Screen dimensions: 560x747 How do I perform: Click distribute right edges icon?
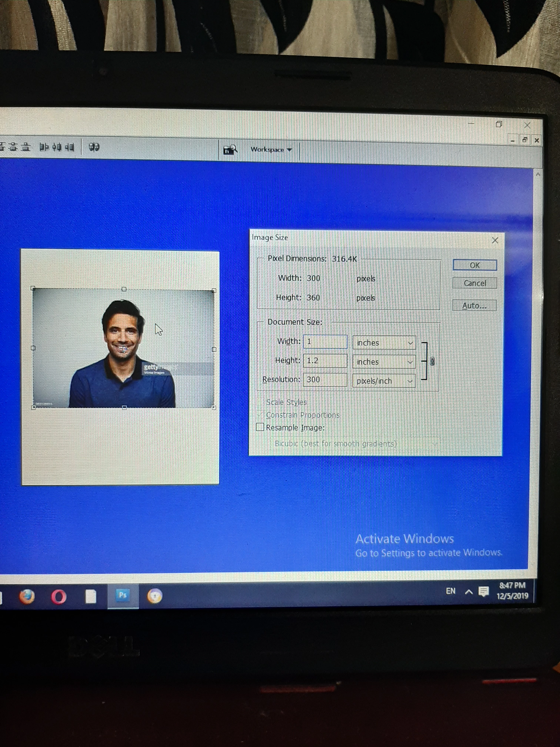[69, 147]
